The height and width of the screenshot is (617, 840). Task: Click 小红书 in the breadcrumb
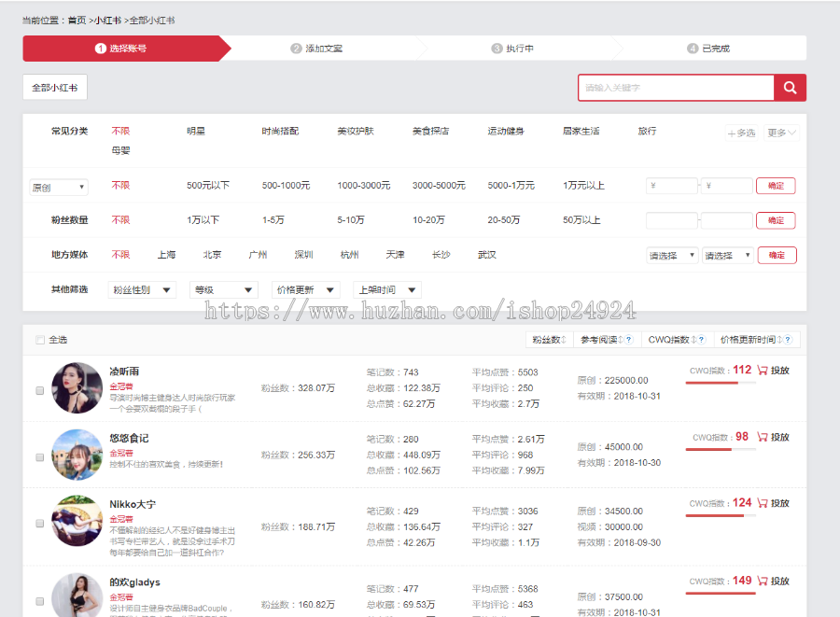click(108, 21)
